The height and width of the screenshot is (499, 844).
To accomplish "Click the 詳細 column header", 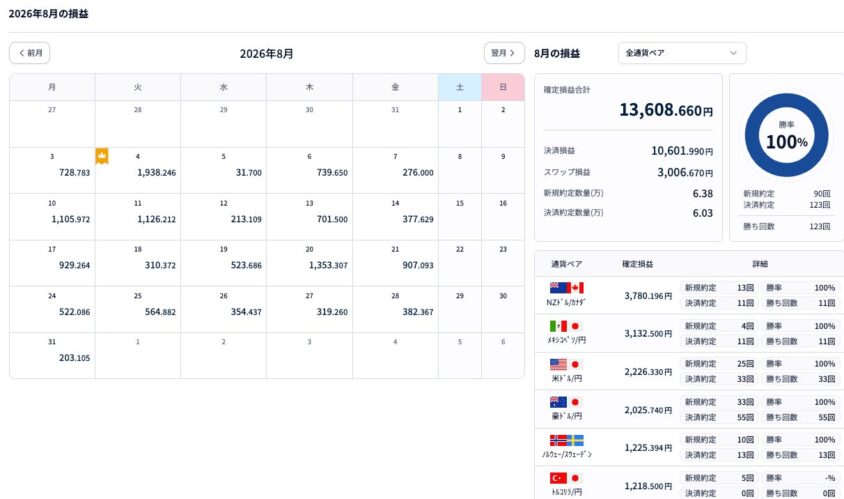I will (760, 264).
